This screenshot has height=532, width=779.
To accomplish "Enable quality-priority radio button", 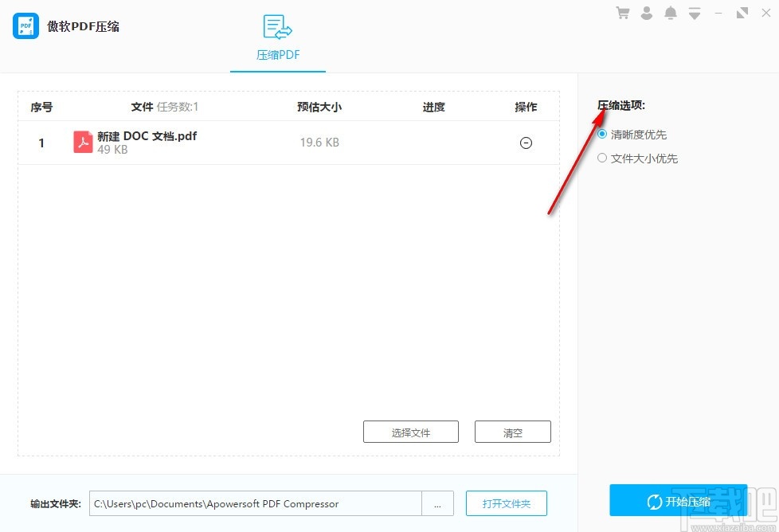I will [602, 134].
